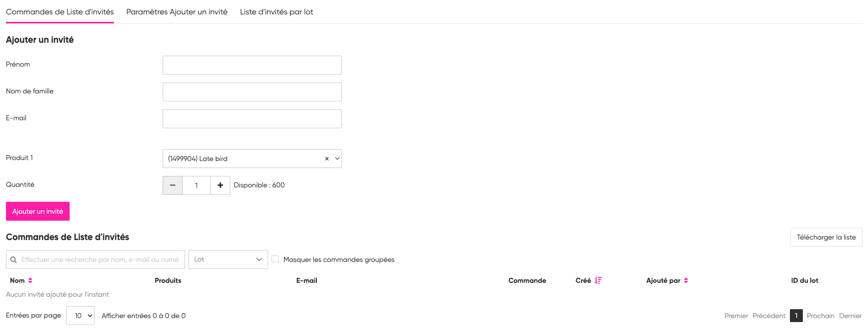Image resolution: width=868 pixels, height=333 pixels.
Task: Sort guests by Nom column arrows
Action: (30, 281)
